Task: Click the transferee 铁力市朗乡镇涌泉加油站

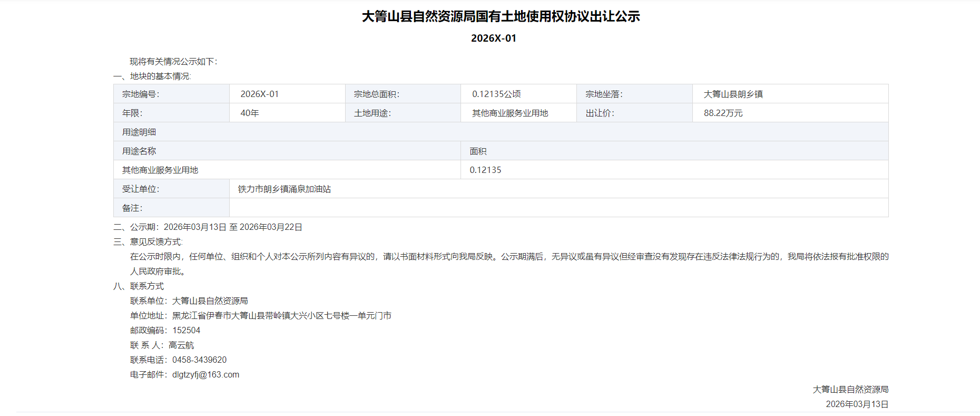Action: tap(285, 189)
